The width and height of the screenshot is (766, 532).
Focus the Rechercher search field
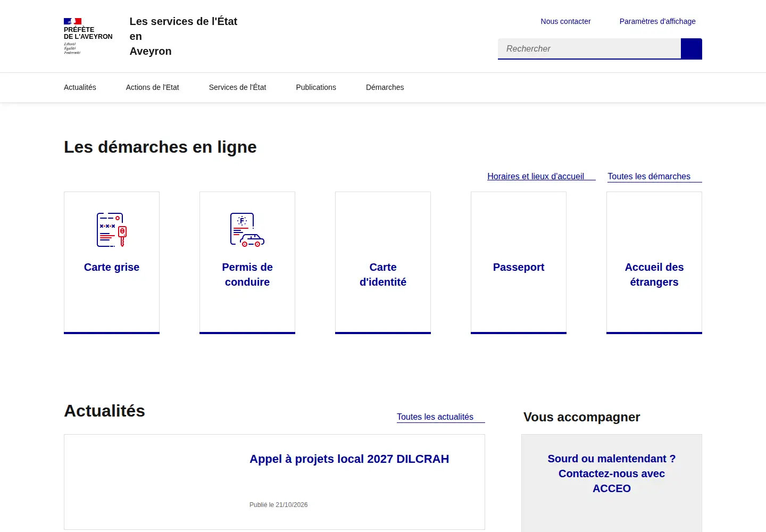click(x=589, y=49)
